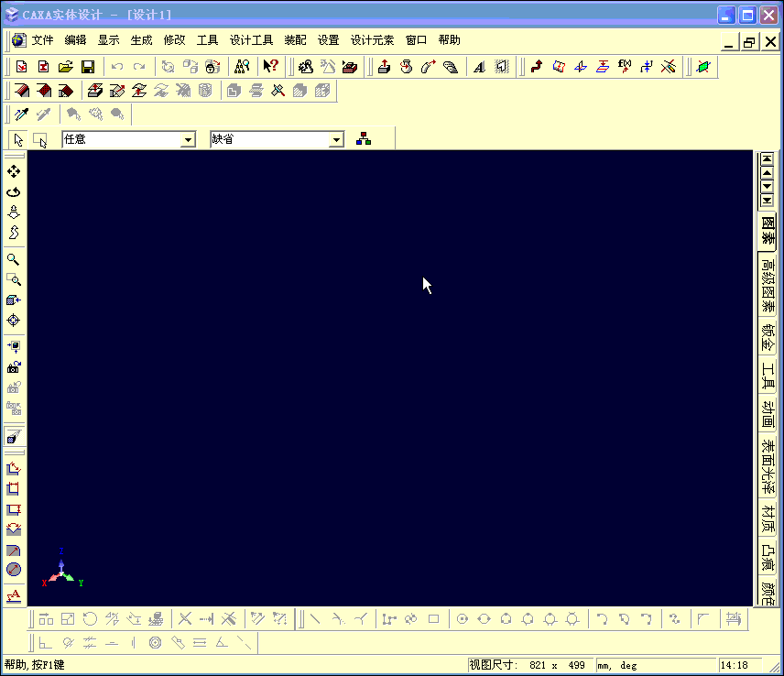Open the 设计元素 menu
This screenshot has height=676, width=784.
tap(372, 40)
